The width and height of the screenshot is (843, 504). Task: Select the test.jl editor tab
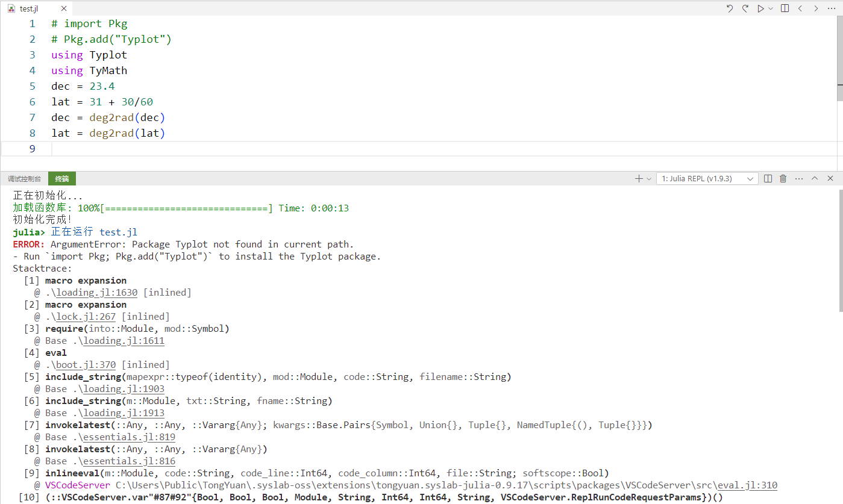[36, 9]
